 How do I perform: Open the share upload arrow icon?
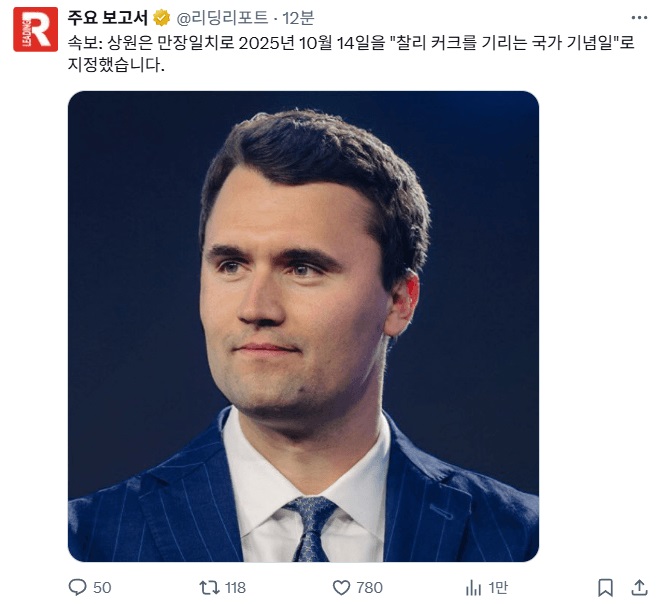click(x=639, y=587)
